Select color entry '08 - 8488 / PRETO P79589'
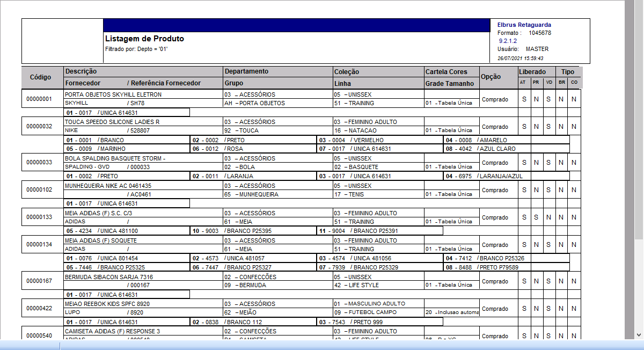Image resolution: width=644 pixels, height=350 pixels. [x=482, y=267]
